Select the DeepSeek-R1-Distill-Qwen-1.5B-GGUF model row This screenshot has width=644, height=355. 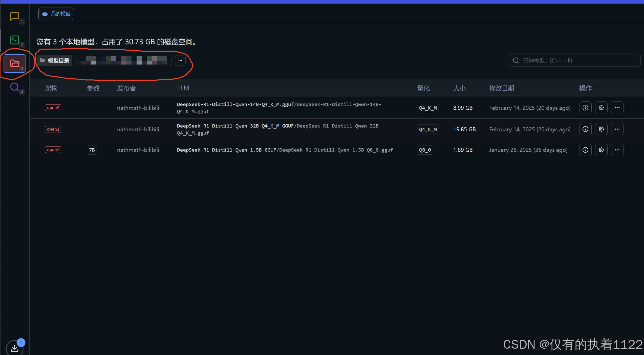(285, 150)
